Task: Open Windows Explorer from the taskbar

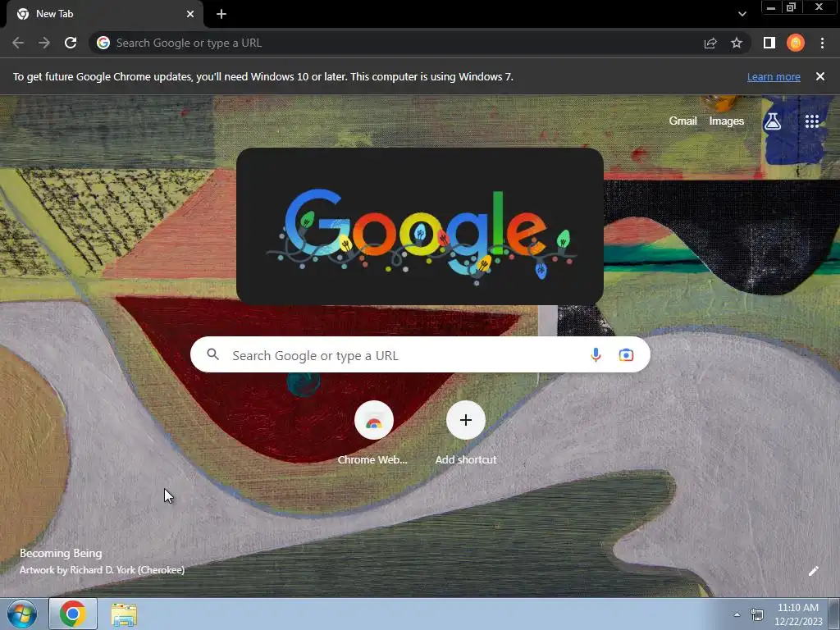Action: click(124, 614)
